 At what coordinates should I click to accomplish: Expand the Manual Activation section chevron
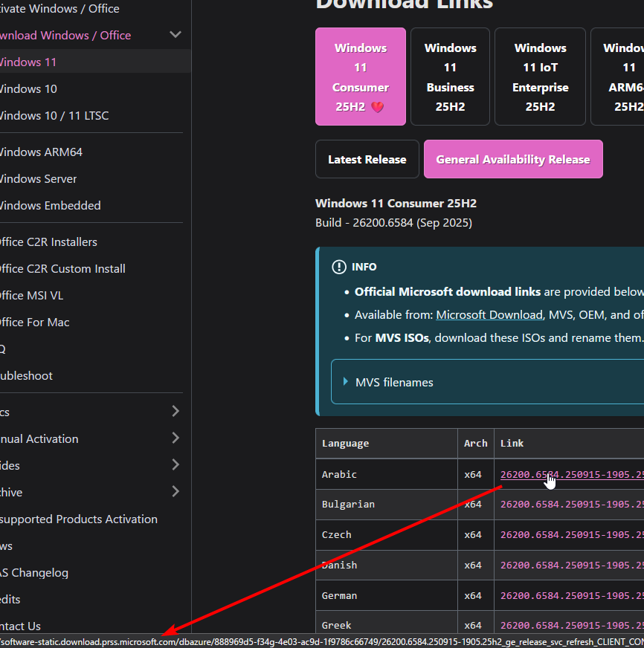click(x=176, y=438)
